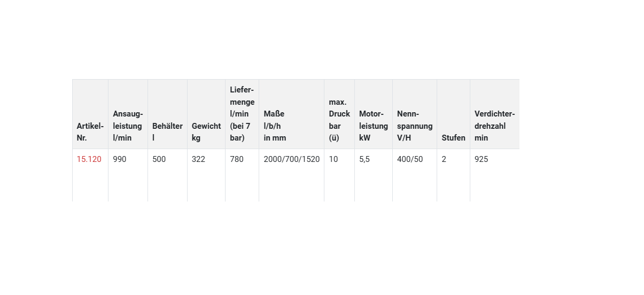Select the Liefermenge l/min header cell
The image size is (644, 295).
coord(242,114)
